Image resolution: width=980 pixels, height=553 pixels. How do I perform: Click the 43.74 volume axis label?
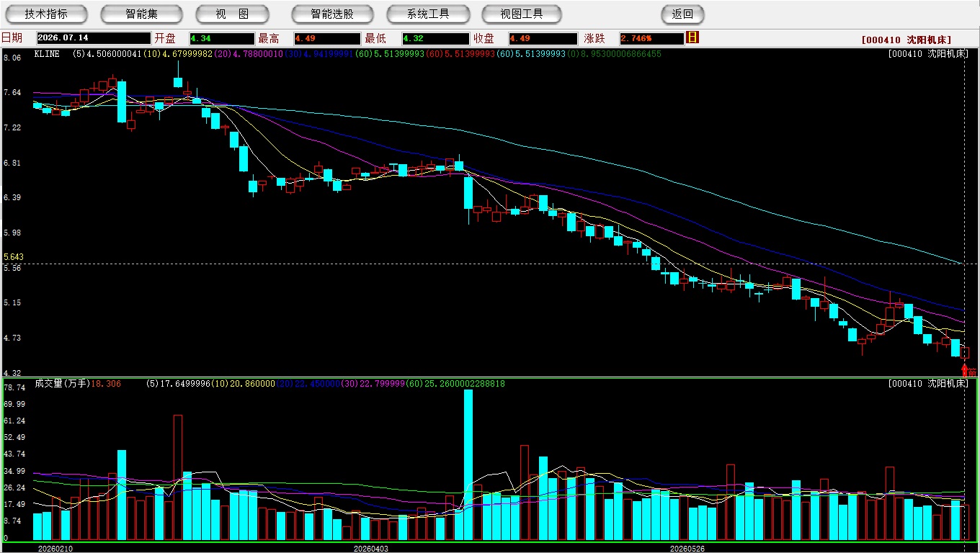(14, 454)
